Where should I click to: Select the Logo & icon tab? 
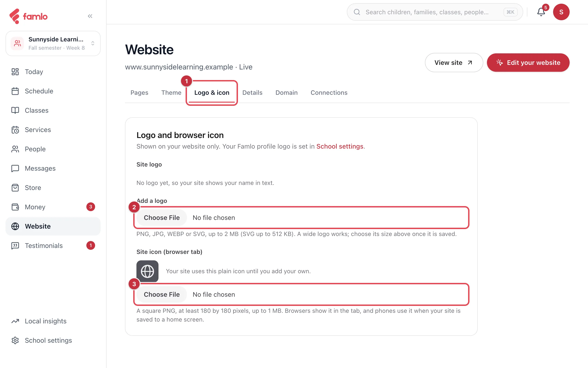(212, 92)
